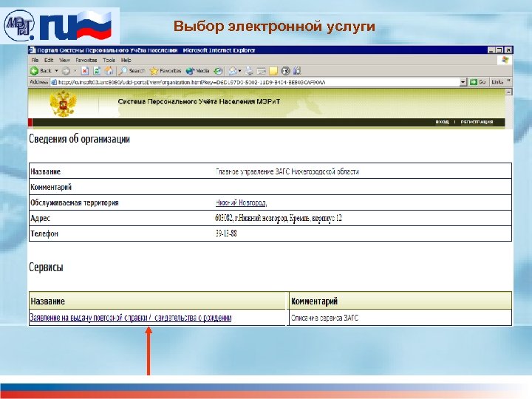This screenshot has width=532, height=399.
Task: Click the Обслуживаемая территория label
Action: [75, 202]
